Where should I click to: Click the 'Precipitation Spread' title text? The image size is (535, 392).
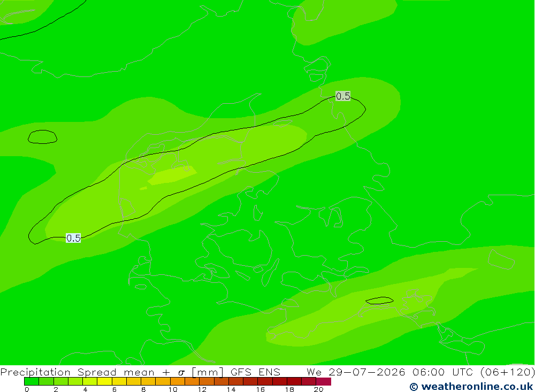(58, 372)
